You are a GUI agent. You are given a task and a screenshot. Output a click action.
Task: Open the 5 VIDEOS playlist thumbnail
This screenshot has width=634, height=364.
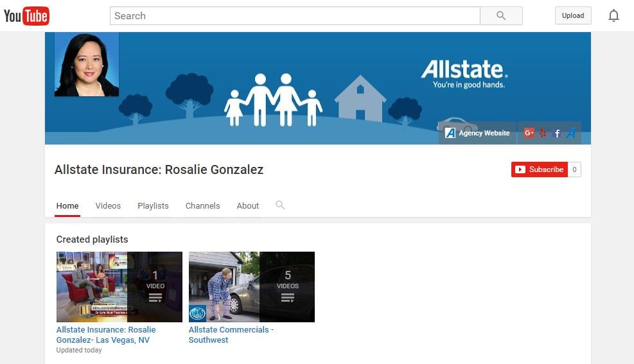tap(252, 287)
